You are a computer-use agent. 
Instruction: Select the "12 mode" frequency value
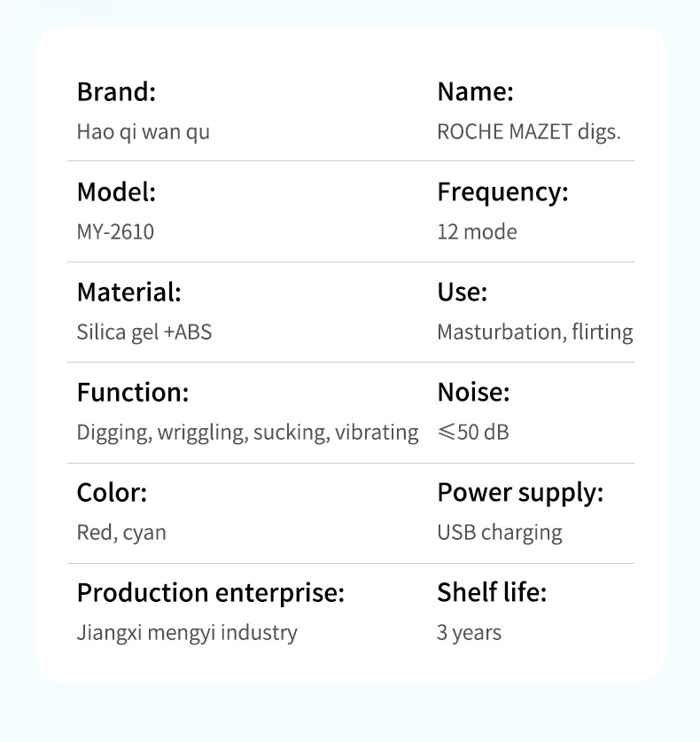pos(477,232)
